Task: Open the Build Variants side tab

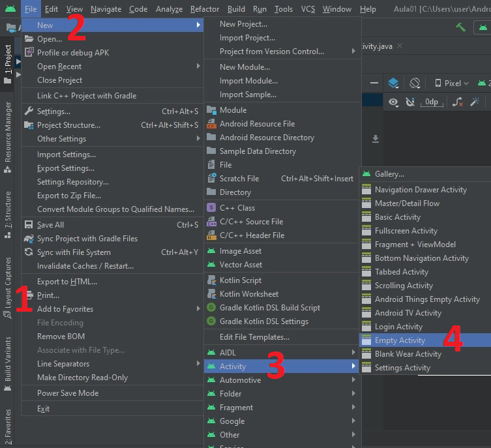Action: (8, 363)
